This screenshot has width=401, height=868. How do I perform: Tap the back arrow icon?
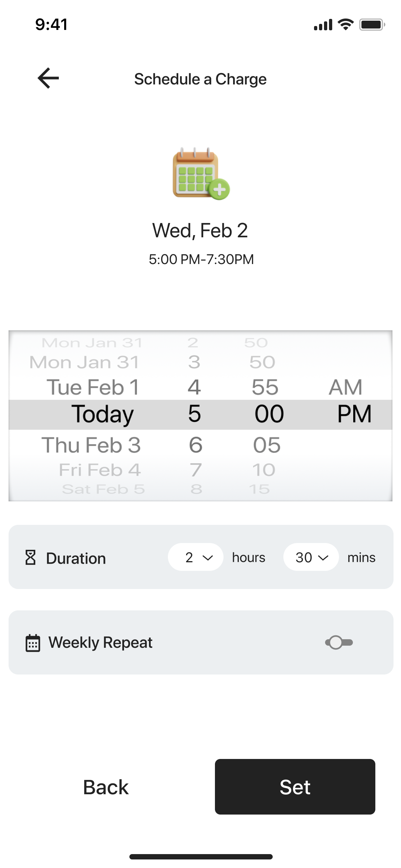point(48,78)
